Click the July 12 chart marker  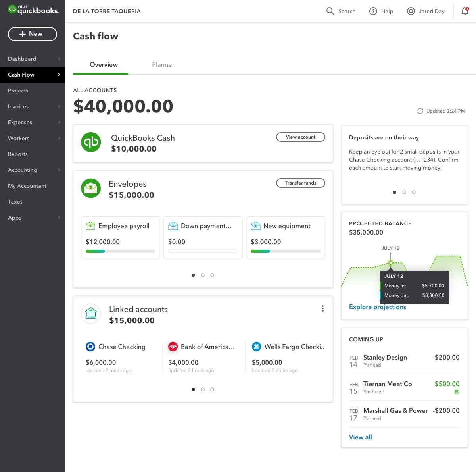[391, 263]
